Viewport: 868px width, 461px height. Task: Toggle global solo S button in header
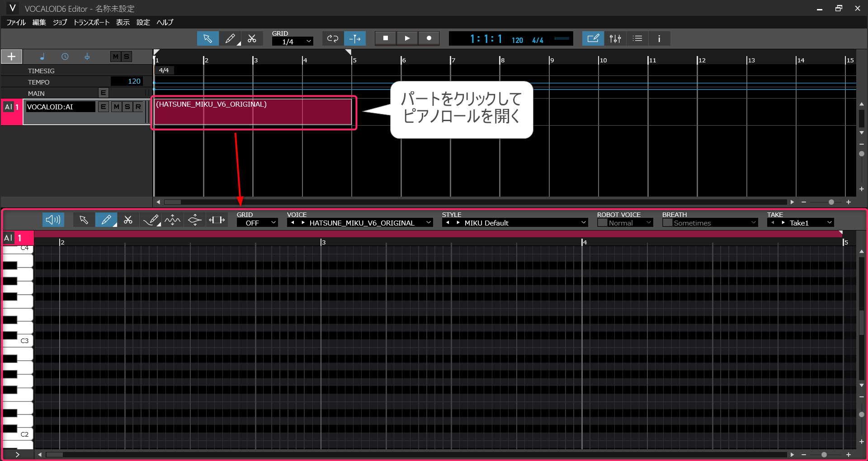127,56
